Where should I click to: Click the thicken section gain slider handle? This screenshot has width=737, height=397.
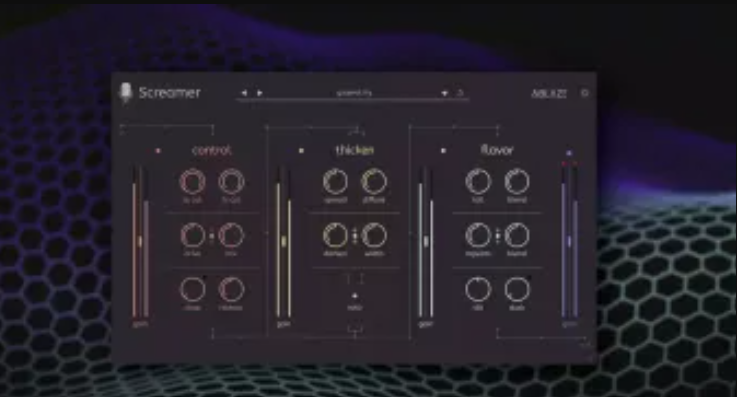click(x=283, y=241)
